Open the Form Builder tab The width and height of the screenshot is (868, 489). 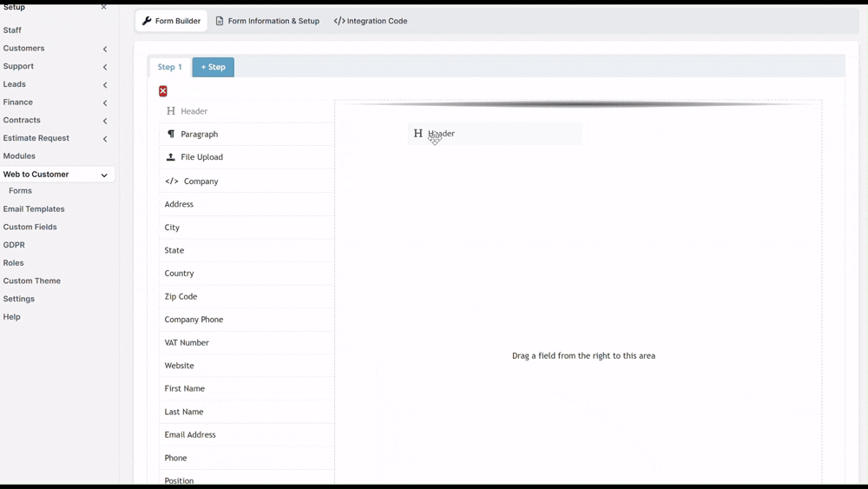click(x=171, y=21)
